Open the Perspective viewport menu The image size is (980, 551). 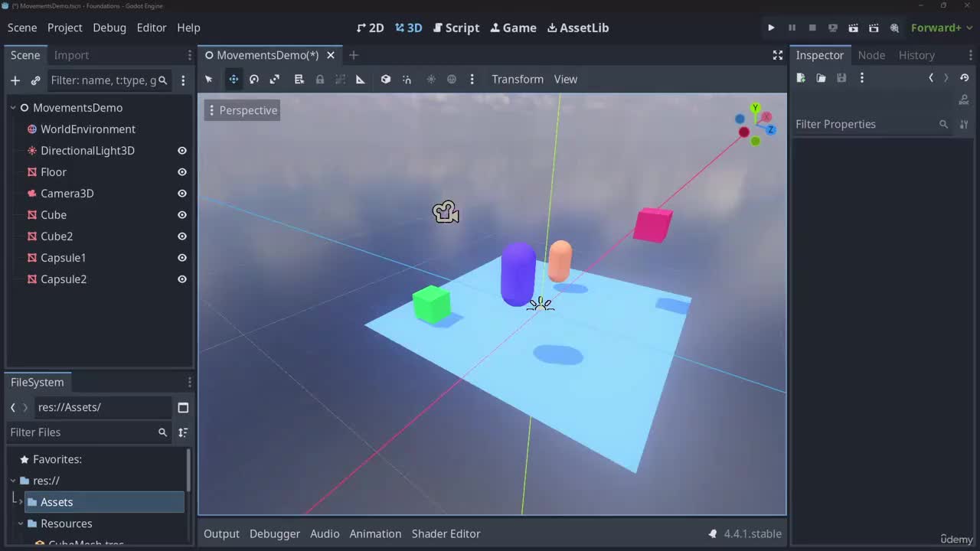pos(242,110)
